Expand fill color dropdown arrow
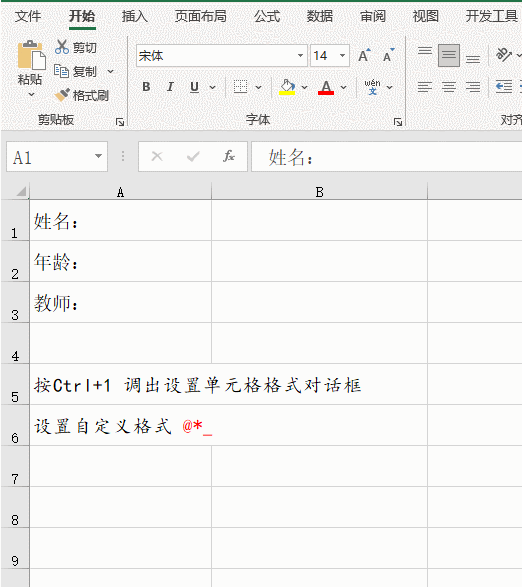 (304, 87)
